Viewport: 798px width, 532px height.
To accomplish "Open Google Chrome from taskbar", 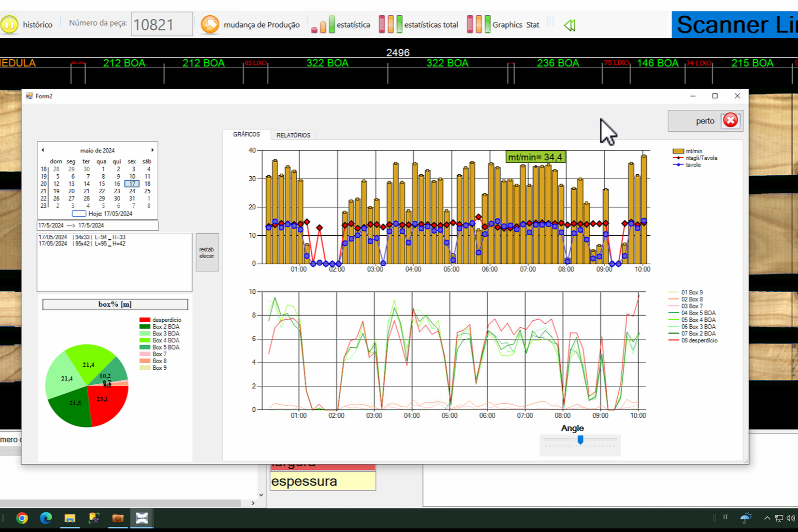I will click(22, 518).
